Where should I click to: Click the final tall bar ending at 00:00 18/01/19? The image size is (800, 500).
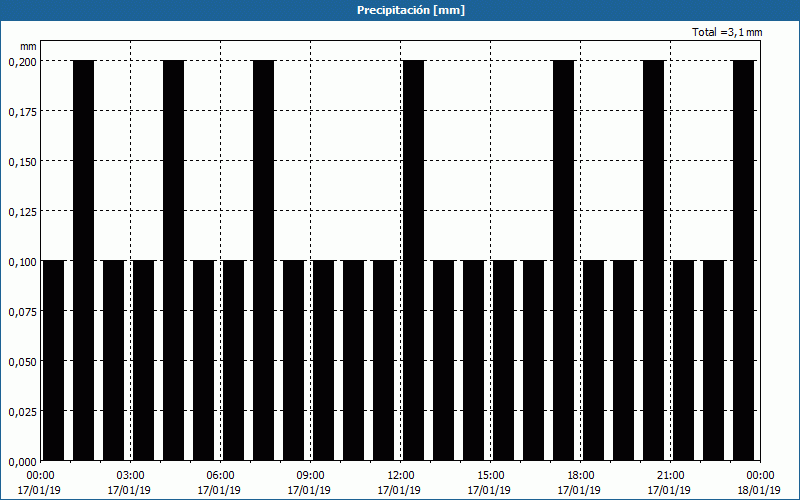tap(743, 261)
